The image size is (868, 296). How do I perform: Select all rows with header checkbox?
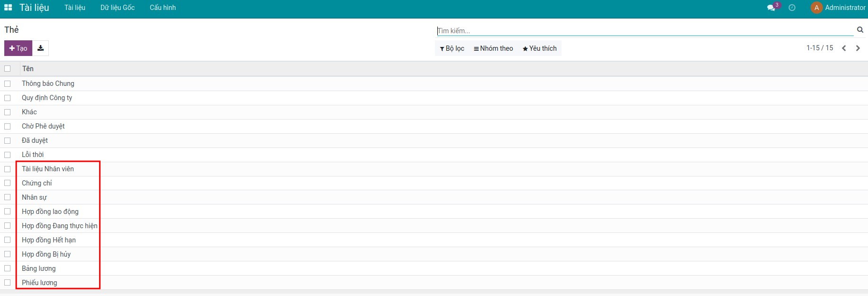pyautogui.click(x=8, y=69)
